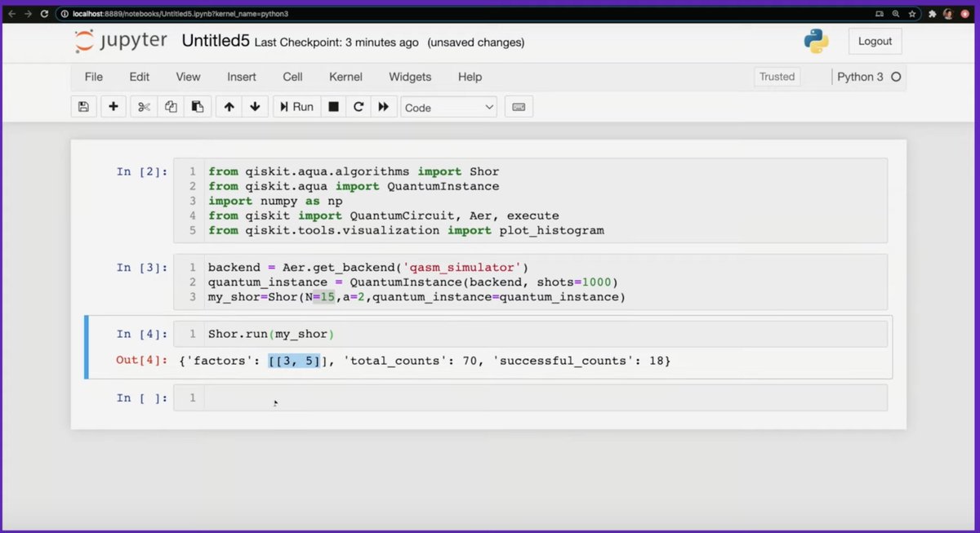Screen dimensions: 980x533
Task: Click the browser address bar URL
Action: pos(180,14)
